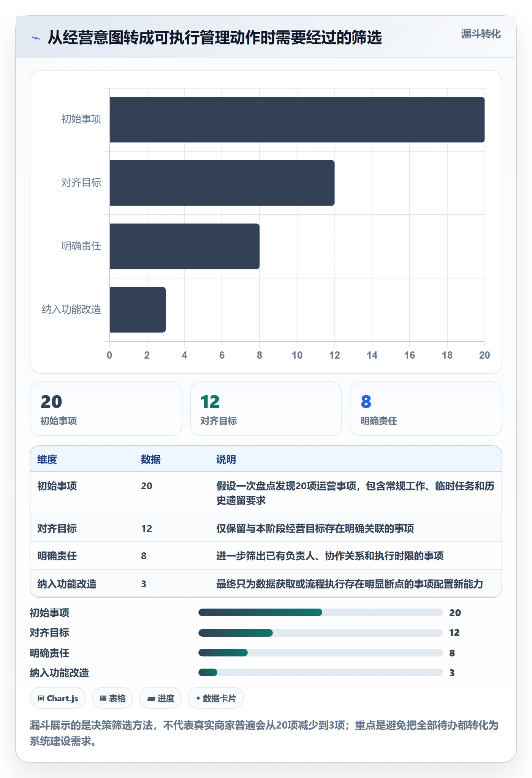Click the 对齐目标 progress bar showing 12

(321, 633)
